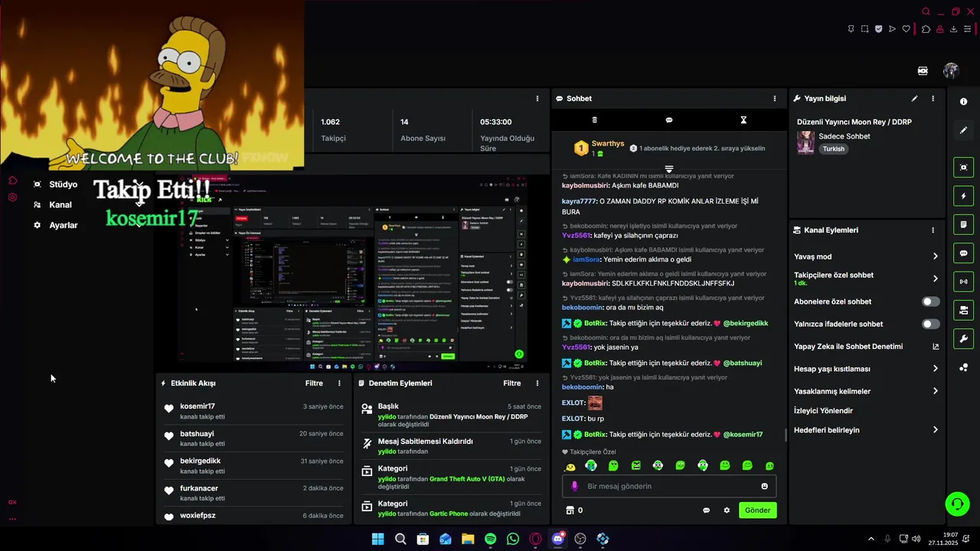The height and width of the screenshot is (551, 980).
Task: Open the Yayın bilgisi three-dot menu
Action: pyautogui.click(x=933, y=99)
